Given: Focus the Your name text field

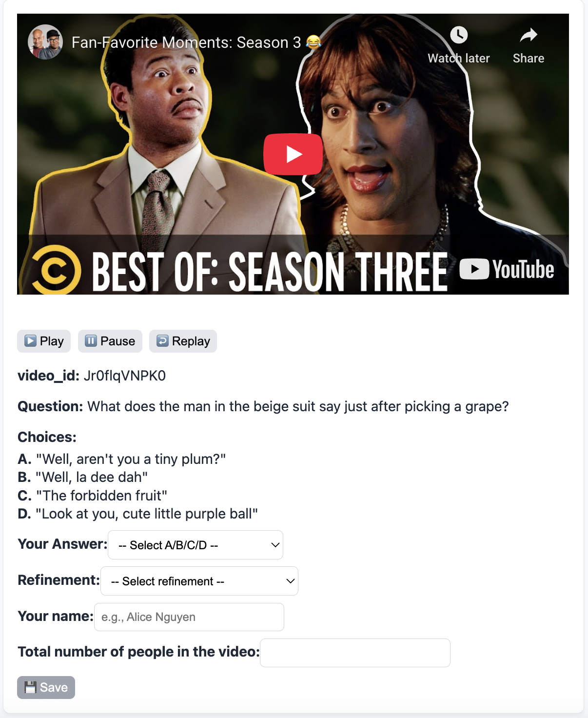Looking at the screenshot, I should coord(189,617).
